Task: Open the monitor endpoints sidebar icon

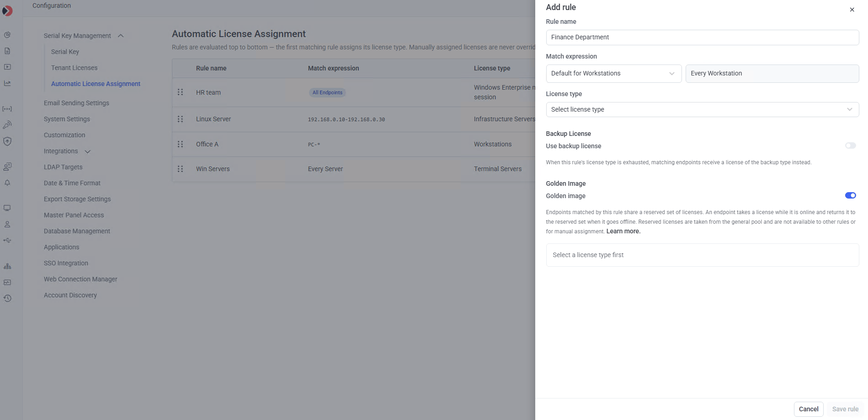Action: 7,208
